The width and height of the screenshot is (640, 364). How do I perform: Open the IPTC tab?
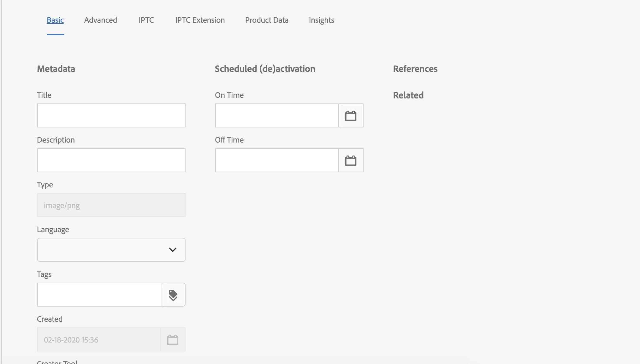click(x=146, y=20)
